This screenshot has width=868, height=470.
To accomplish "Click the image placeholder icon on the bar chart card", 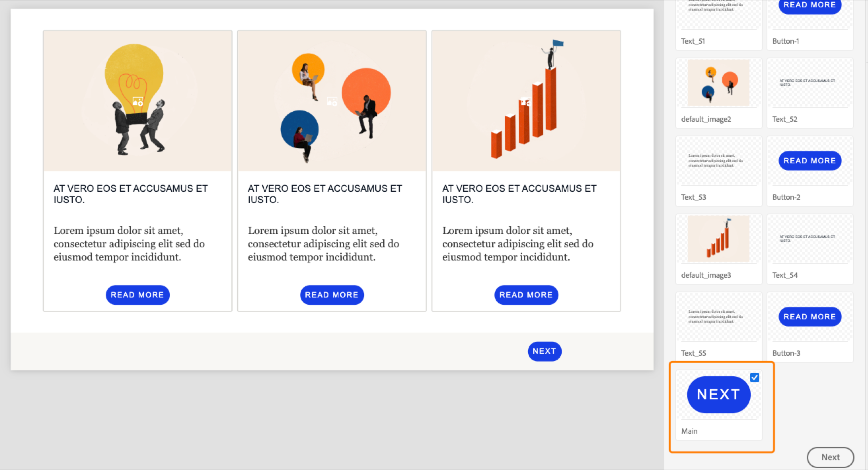I will 525,101.
